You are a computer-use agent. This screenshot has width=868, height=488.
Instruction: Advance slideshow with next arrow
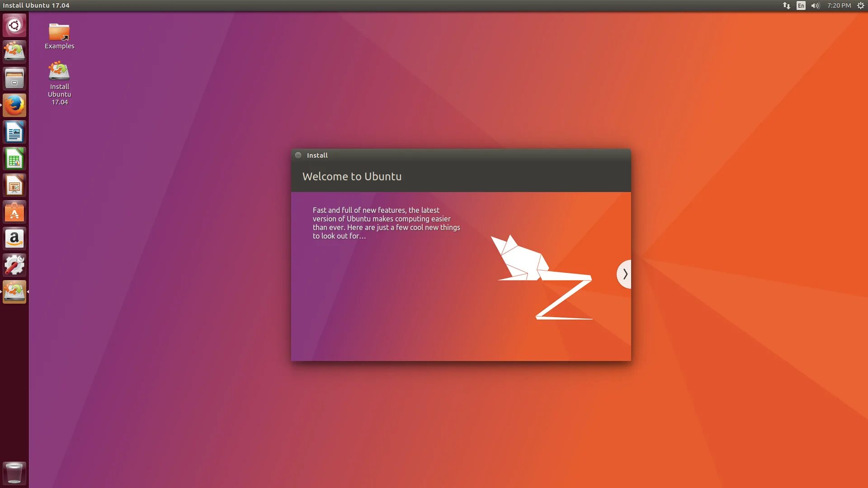click(624, 274)
